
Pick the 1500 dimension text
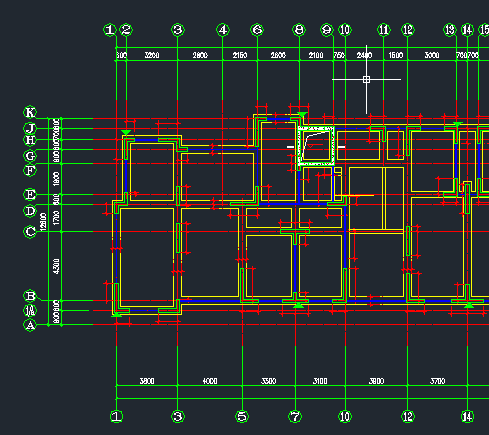point(396,55)
